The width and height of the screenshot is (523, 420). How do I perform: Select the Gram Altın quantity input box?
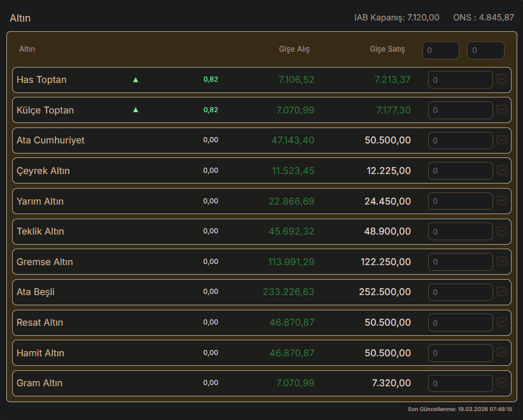pyautogui.click(x=460, y=383)
